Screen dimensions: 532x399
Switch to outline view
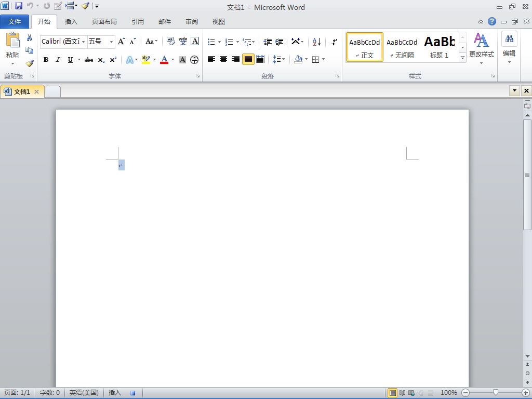coord(421,393)
